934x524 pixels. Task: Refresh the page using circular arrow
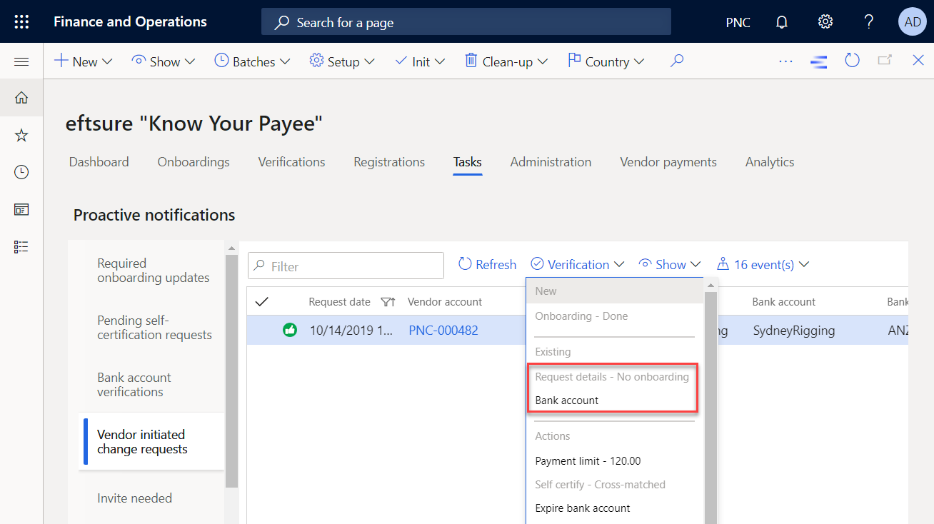(x=852, y=61)
